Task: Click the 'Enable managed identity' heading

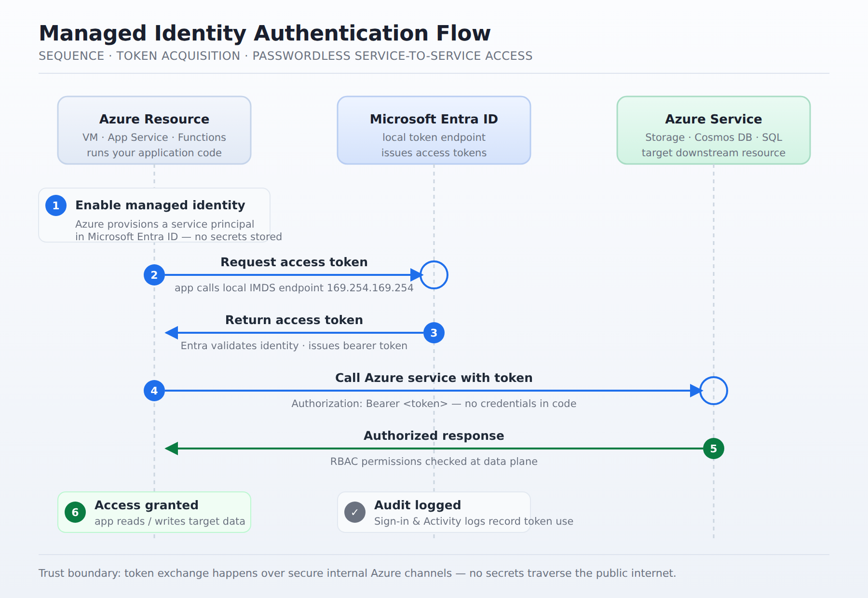Action: tap(160, 205)
